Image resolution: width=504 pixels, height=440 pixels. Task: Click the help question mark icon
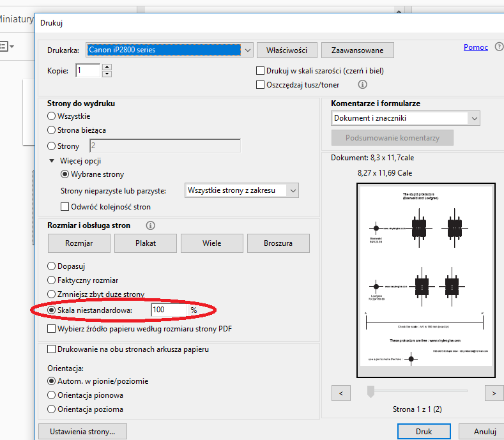tap(499, 47)
